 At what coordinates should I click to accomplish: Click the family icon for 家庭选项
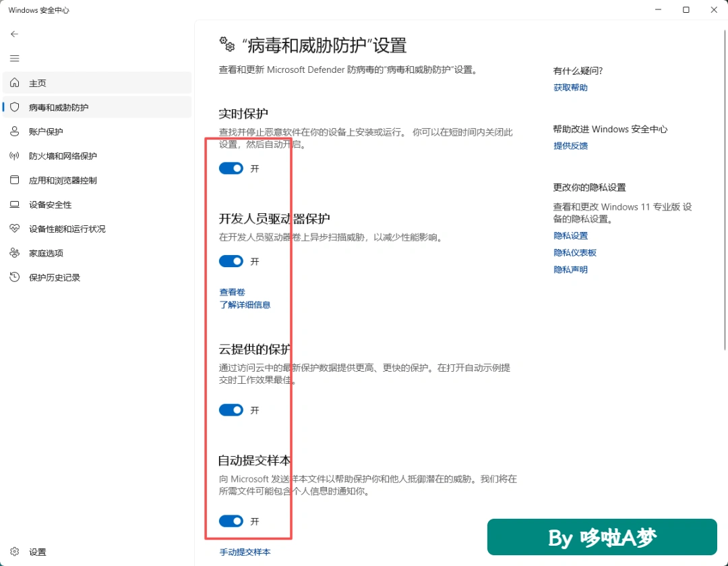point(14,253)
